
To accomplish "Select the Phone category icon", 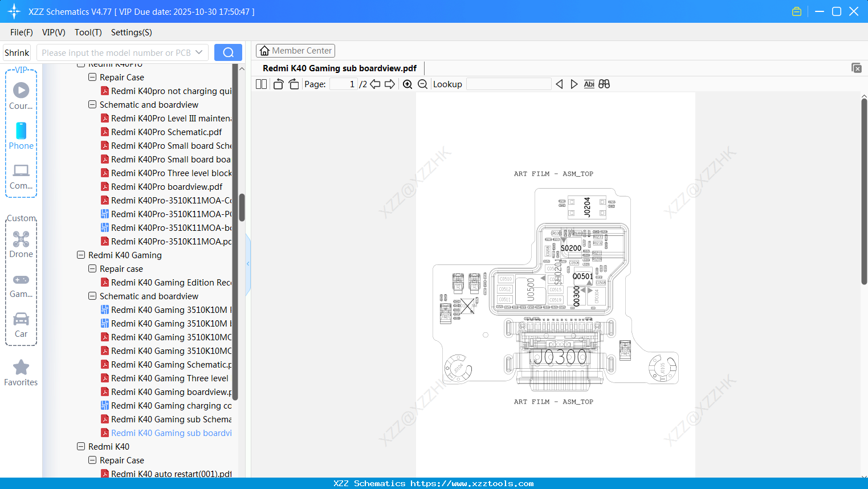I will tap(21, 136).
